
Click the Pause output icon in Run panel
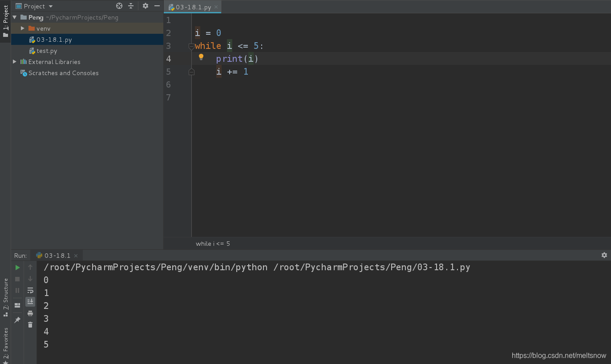(17, 290)
